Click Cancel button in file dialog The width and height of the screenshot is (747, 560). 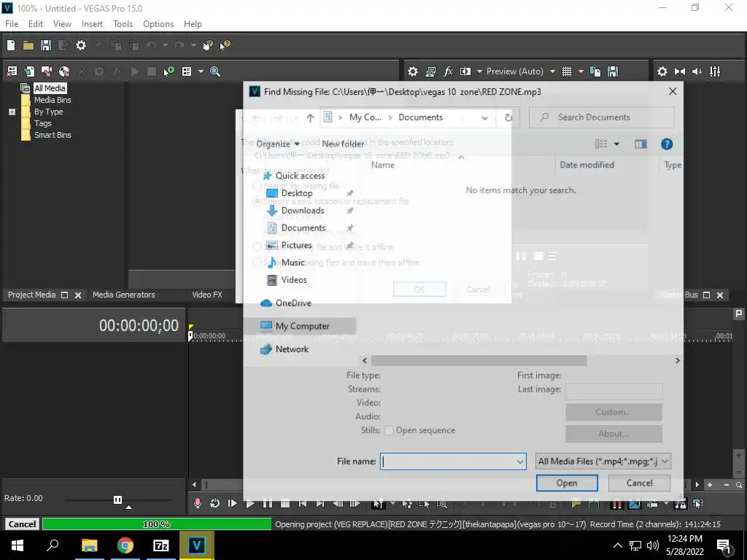tap(639, 483)
